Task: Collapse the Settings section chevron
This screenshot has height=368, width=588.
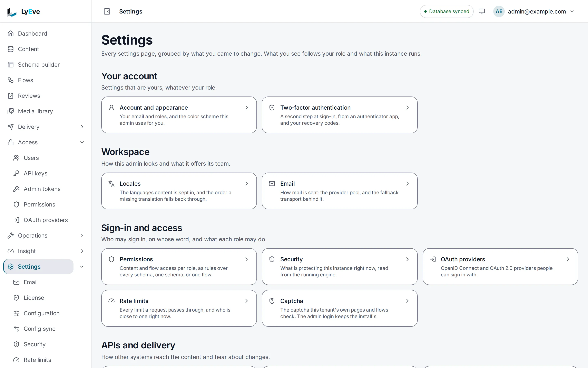Action: [x=82, y=267]
